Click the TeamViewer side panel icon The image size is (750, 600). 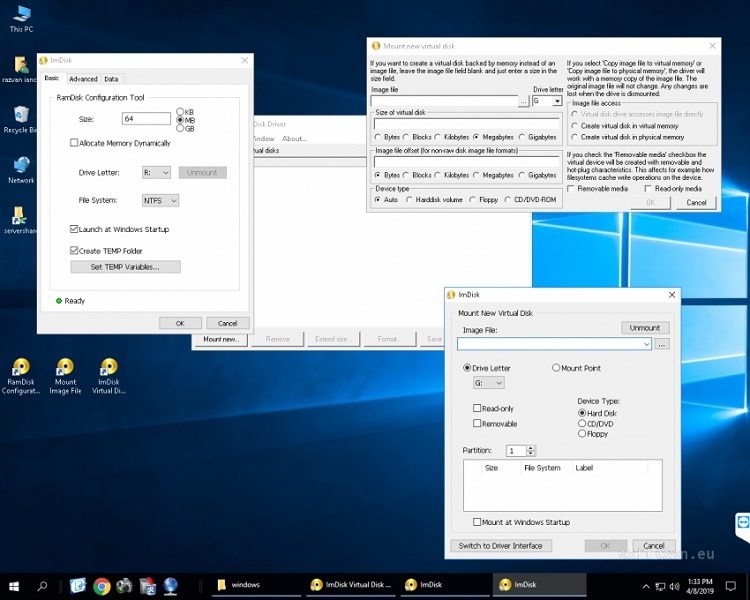pyautogui.click(x=743, y=522)
